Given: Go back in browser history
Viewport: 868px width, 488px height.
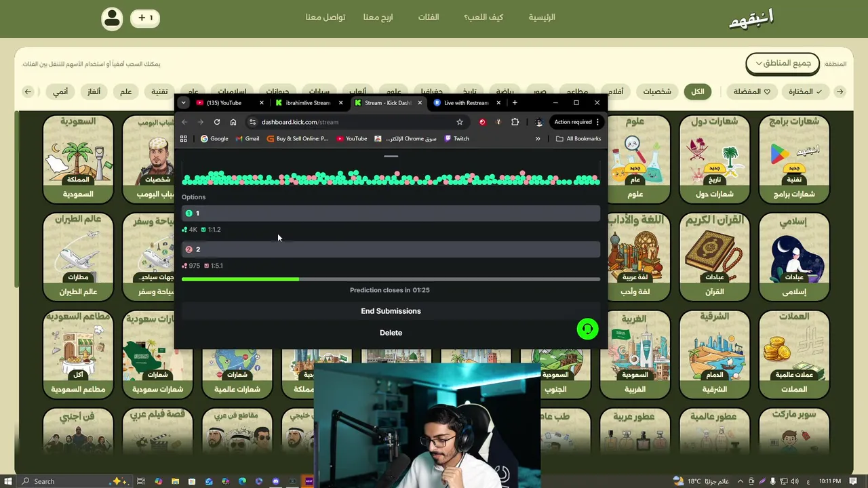Looking at the screenshot, I should [x=184, y=122].
